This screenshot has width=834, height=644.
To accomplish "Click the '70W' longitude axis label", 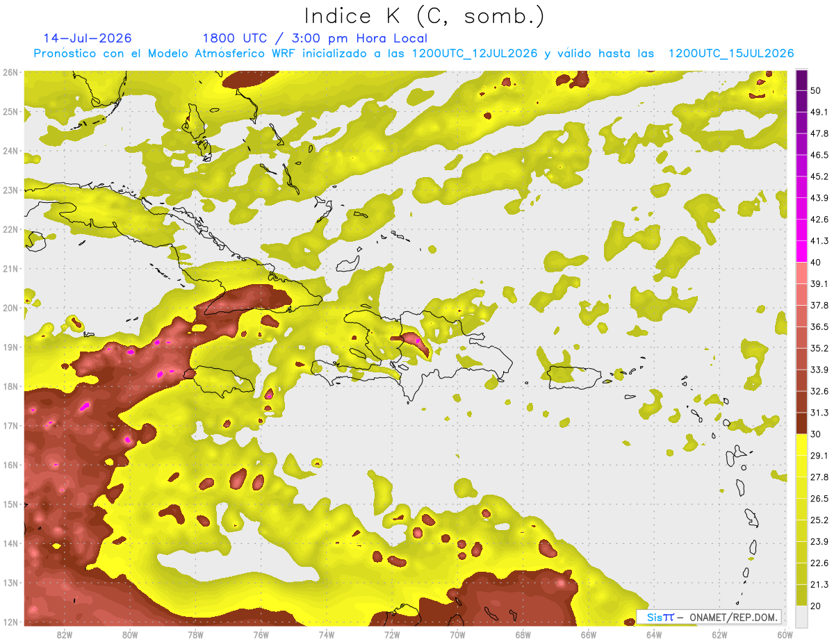I will click(x=457, y=634).
